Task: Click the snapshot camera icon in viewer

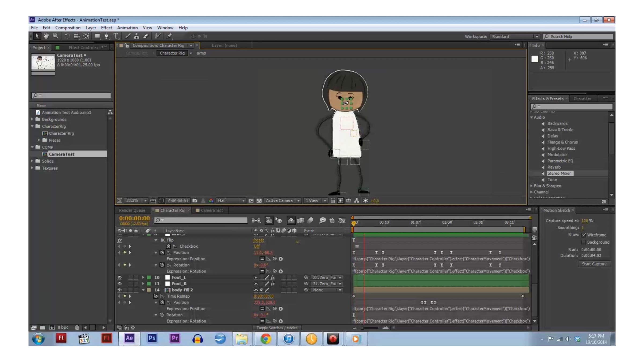Action: click(195, 201)
